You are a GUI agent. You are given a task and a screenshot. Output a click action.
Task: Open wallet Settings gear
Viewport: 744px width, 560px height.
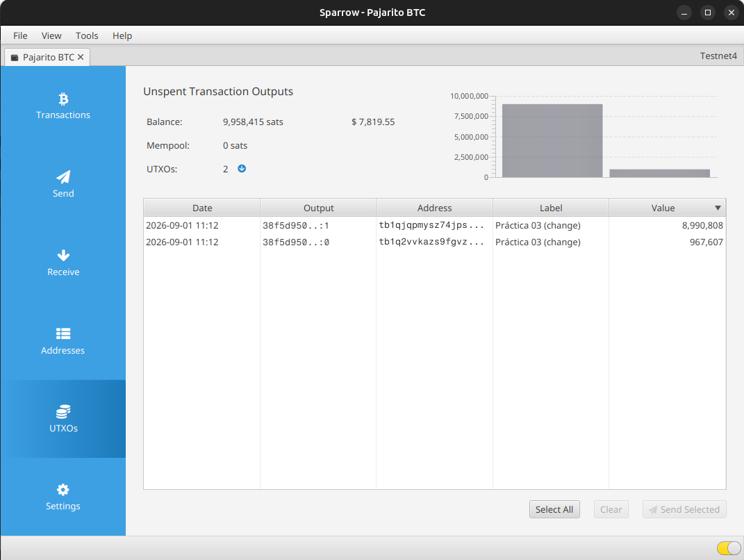63,497
